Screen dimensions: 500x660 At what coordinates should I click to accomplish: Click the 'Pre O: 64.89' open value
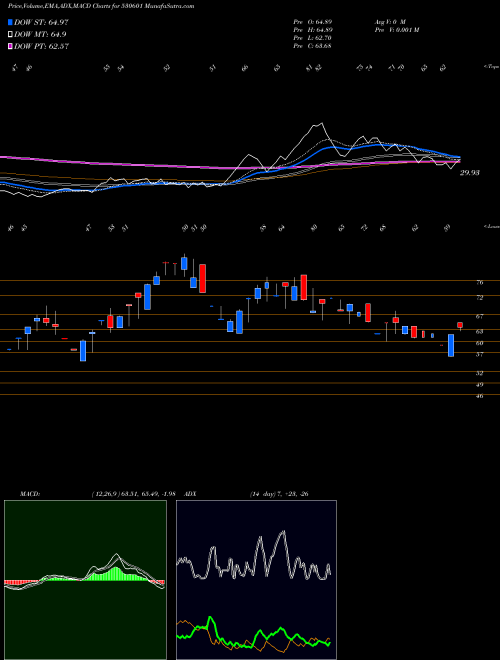tap(312, 21)
